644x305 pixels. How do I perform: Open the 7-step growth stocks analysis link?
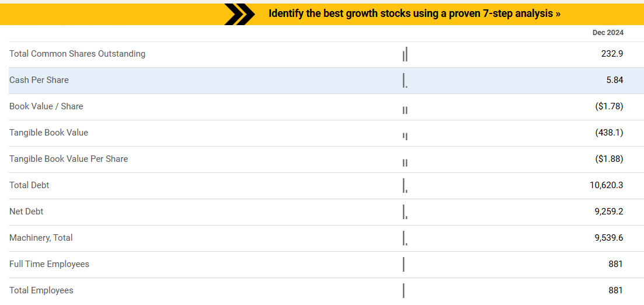[x=414, y=13]
